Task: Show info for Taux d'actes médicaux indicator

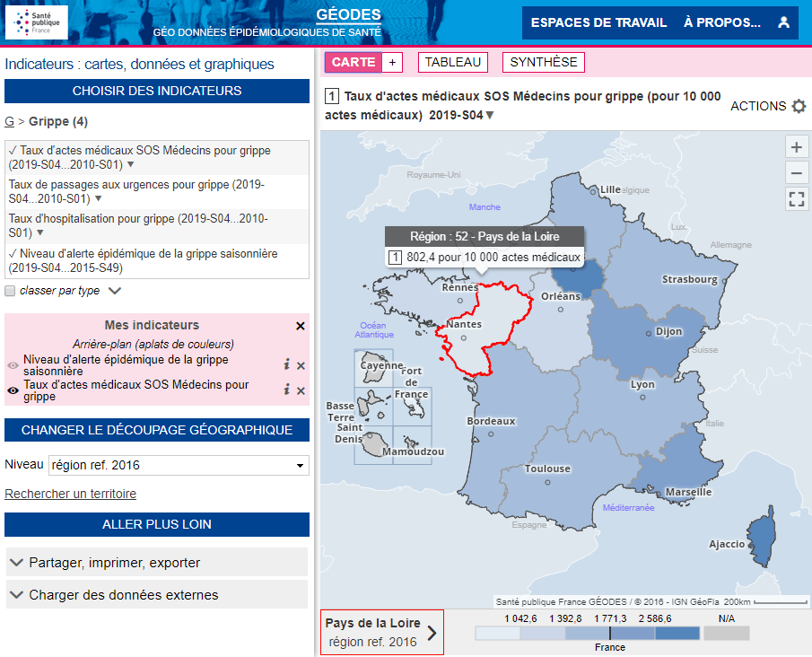Action: (x=286, y=390)
